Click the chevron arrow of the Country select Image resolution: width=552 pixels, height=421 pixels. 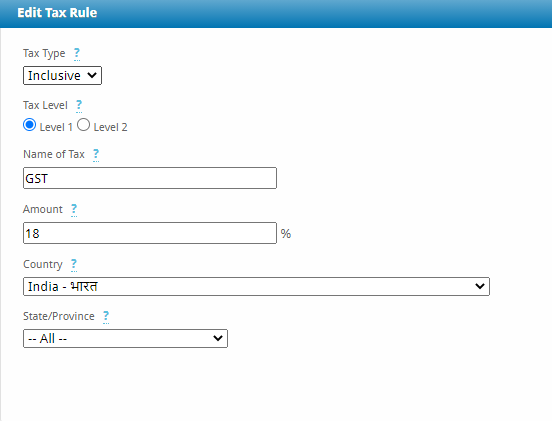pyautogui.click(x=480, y=287)
